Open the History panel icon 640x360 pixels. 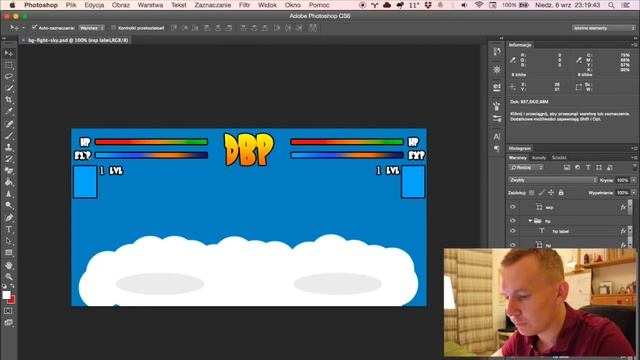point(497,51)
